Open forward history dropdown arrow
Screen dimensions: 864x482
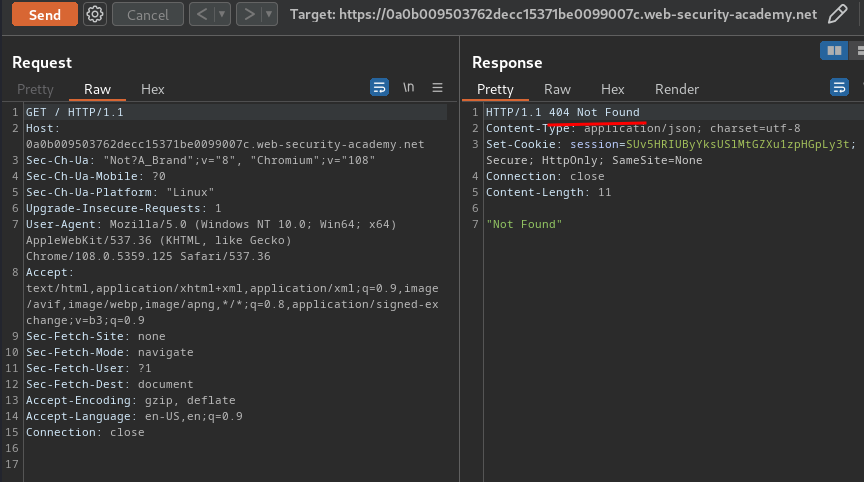coord(269,14)
